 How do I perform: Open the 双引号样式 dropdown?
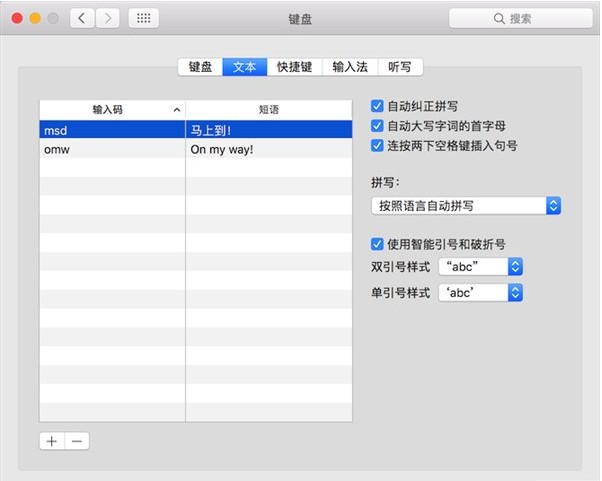pyautogui.click(x=481, y=267)
